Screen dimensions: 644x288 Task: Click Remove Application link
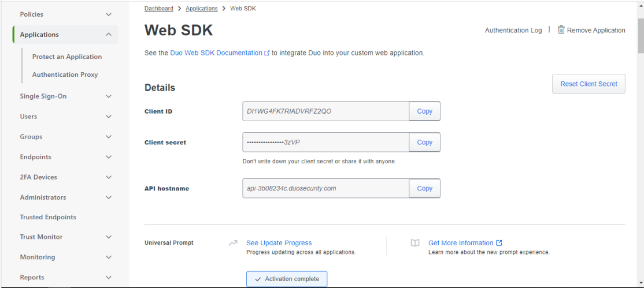(596, 31)
